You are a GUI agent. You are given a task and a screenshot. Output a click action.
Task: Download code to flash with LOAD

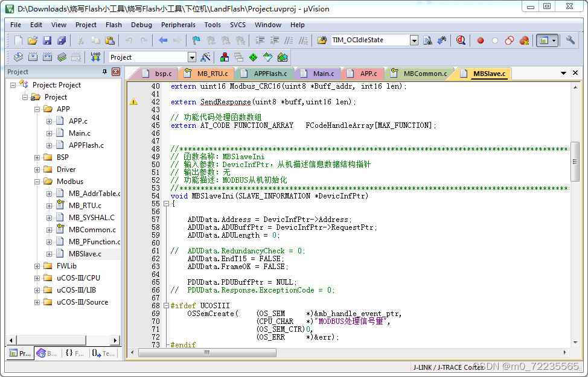(x=95, y=57)
